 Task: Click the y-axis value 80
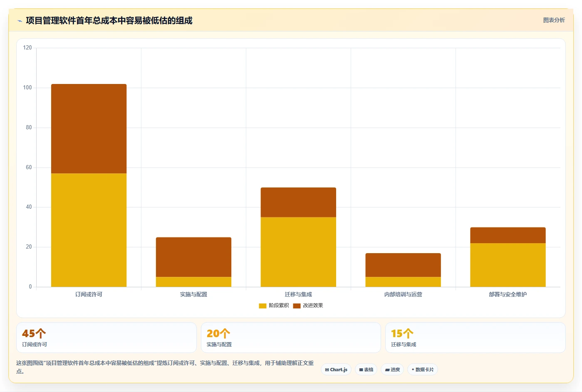(x=29, y=128)
